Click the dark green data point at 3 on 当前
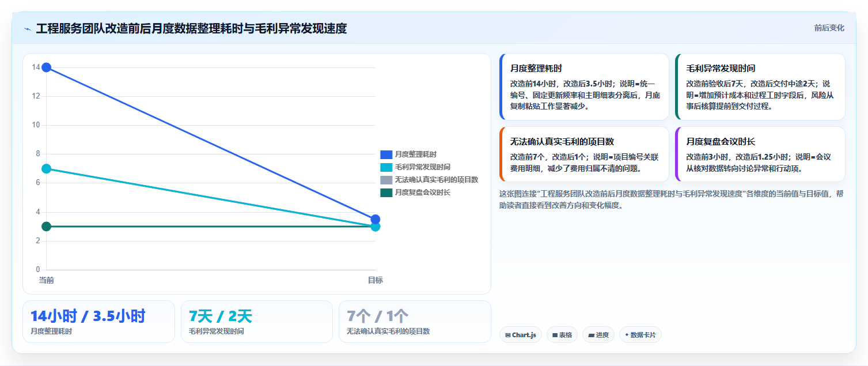This screenshot has width=868, height=366. (47, 227)
